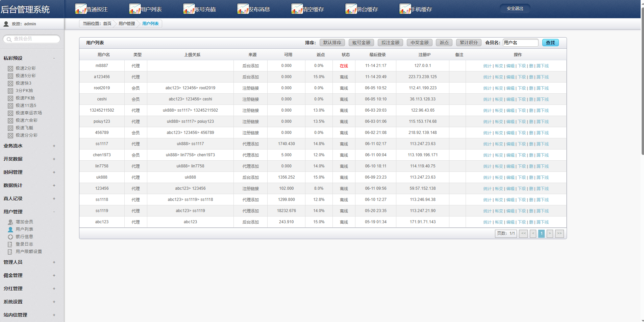Open 用户管理 in the breadcrumb
The width and height of the screenshot is (644, 322).
point(127,24)
